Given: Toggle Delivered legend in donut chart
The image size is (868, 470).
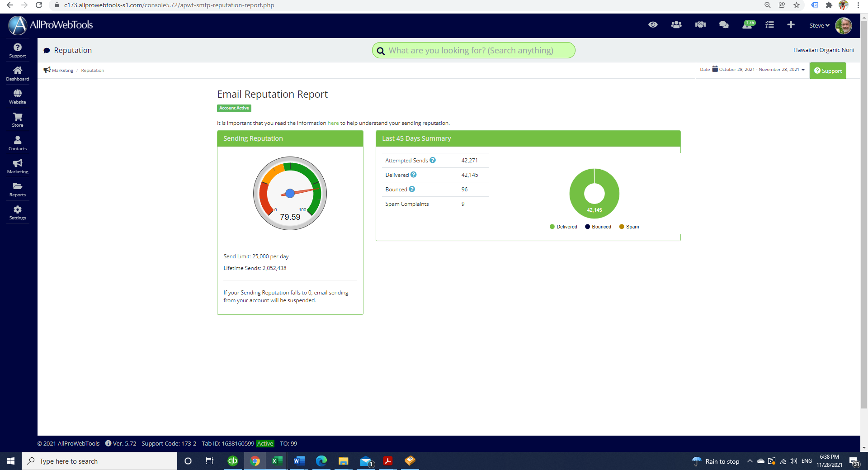Looking at the screenshot, I should (563, 227).
